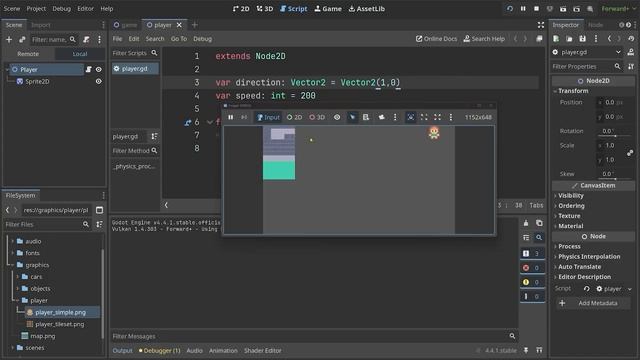Toggle 2D selection mode in game toolbar
The height and width of the screenshot is (360, 640).
point(294,118)
